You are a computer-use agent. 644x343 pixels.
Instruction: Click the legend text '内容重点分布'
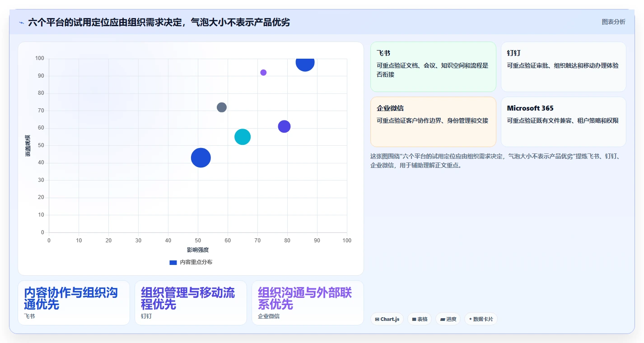[x=196, y=262]
